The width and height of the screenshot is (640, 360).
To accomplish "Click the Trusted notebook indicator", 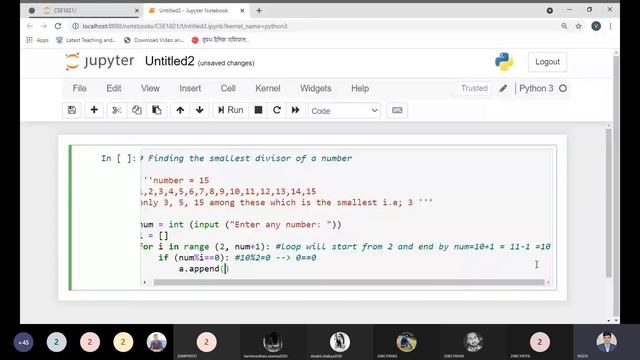I will [x=474, y=88].
